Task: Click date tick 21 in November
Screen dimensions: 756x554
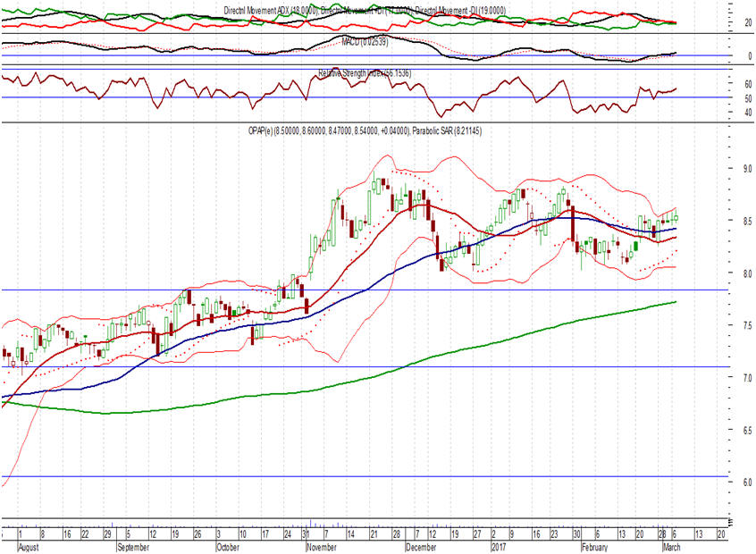Action: pos(374,534)
